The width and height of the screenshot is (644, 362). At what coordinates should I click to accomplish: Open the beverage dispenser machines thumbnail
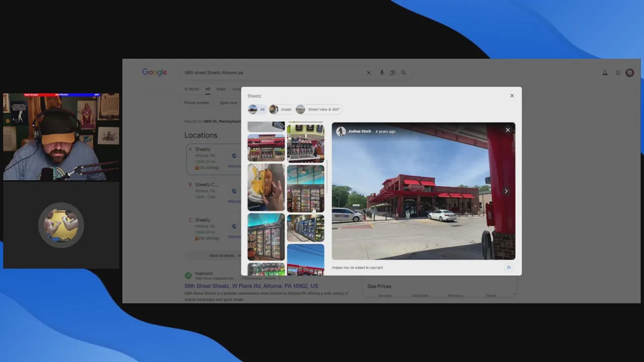305,144
